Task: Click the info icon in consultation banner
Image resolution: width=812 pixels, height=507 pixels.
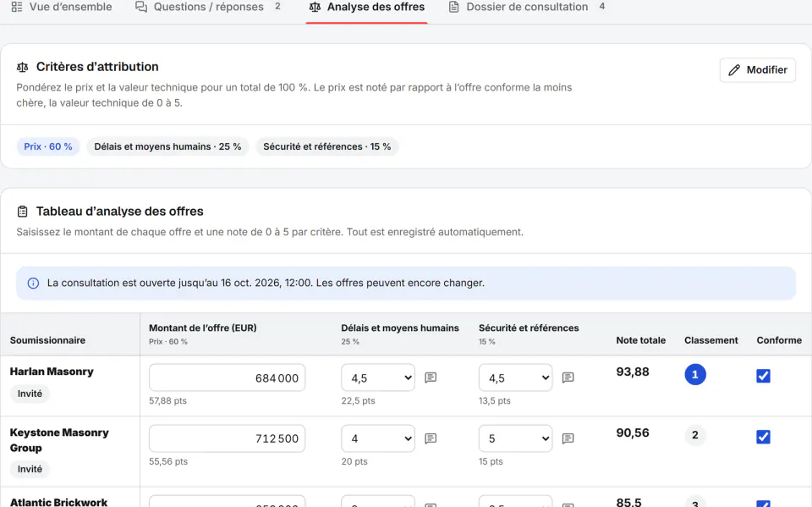Action: 33,283
